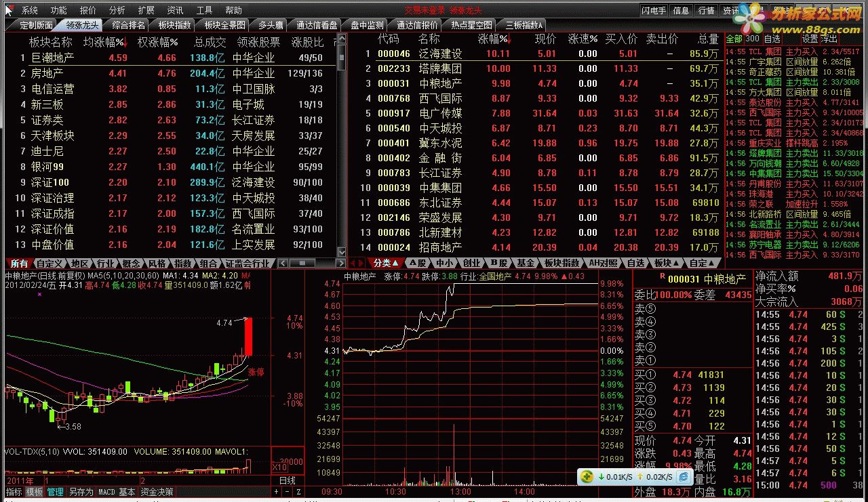Select sector row 迪士尼
868x502 pixels.
(x=171, y=151)
